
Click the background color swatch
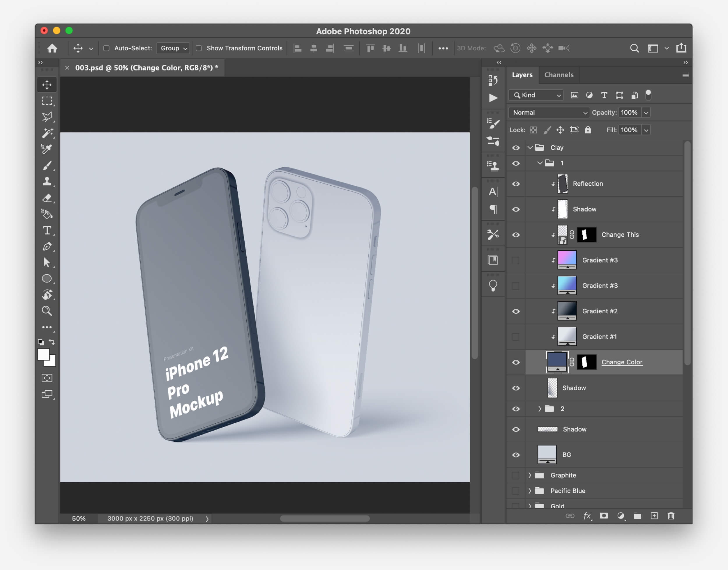click(52, 363)
